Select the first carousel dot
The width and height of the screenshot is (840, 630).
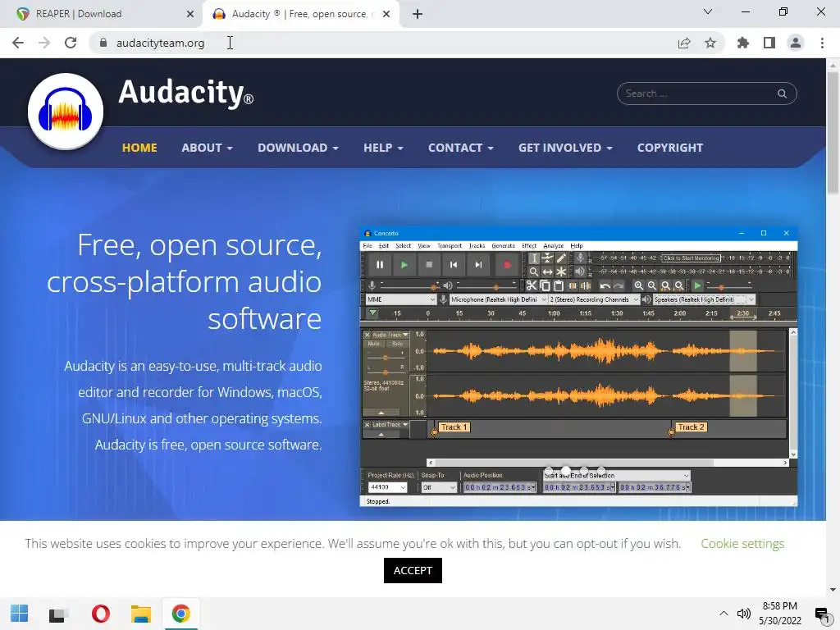tap(548, 471)
